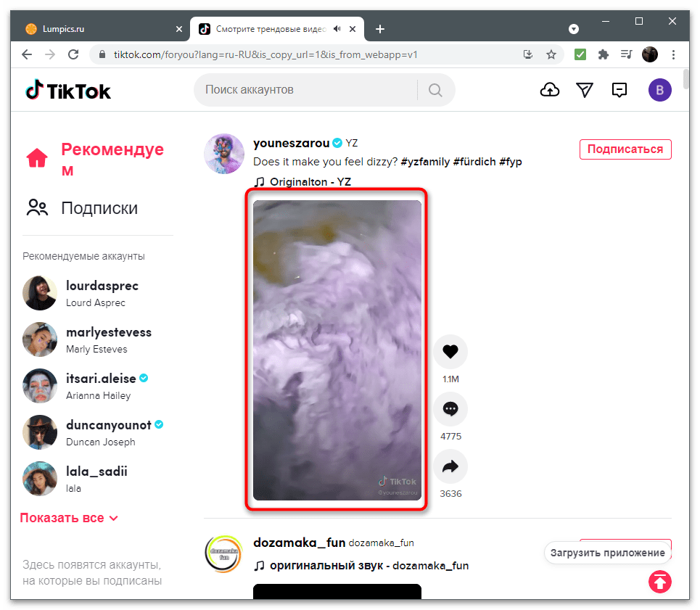Screen dimensions: 700x610
Task: Open the inbox notifications icon
Action: point(619,90)
